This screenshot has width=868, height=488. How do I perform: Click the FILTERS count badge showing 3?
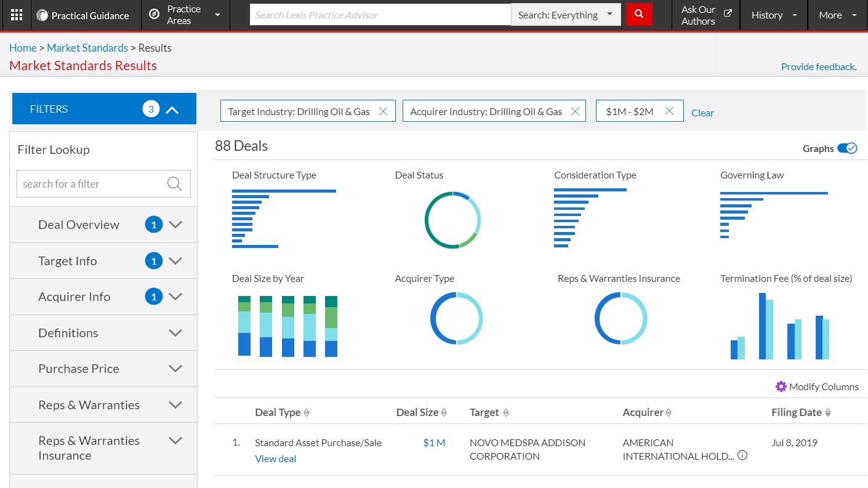coord(151,109)
